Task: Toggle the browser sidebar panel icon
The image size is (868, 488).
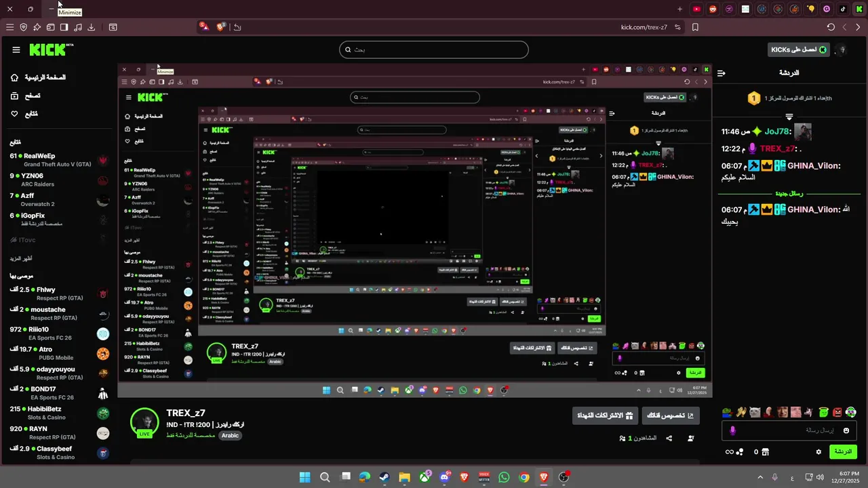Action: (x=64, y=27)
